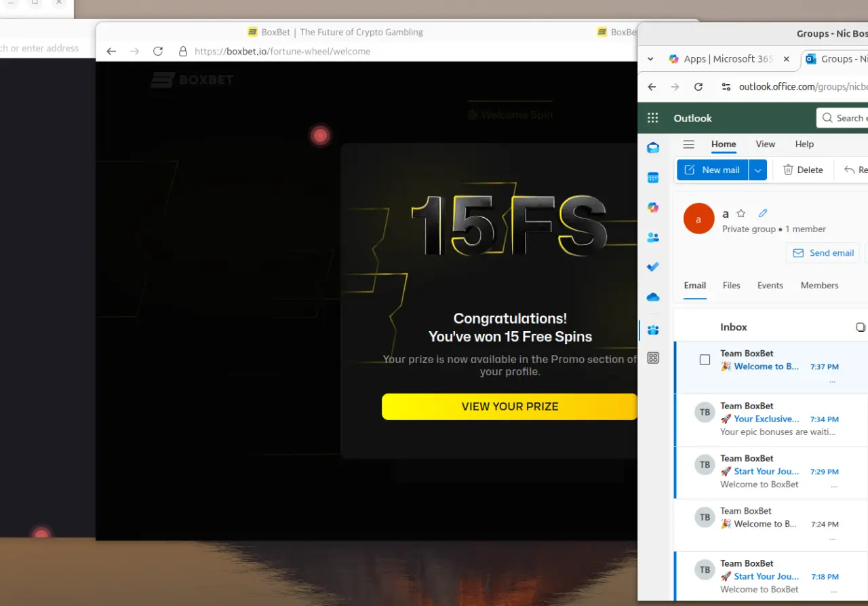Click the Send email button
The width and height of the screenshot is (868, 606).
pyautogui.click(x=823, y=253)
